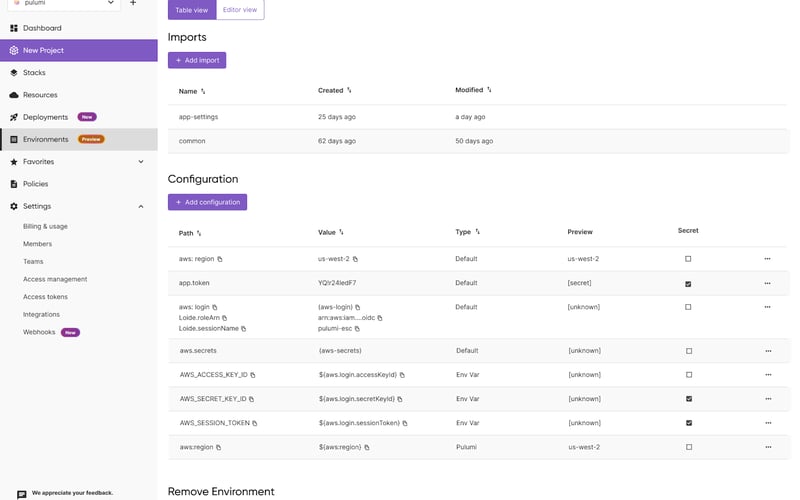This screenshot has width=800, height=500.
Task: Uncheck Secret for app.token row
Action: pos(688,284)
